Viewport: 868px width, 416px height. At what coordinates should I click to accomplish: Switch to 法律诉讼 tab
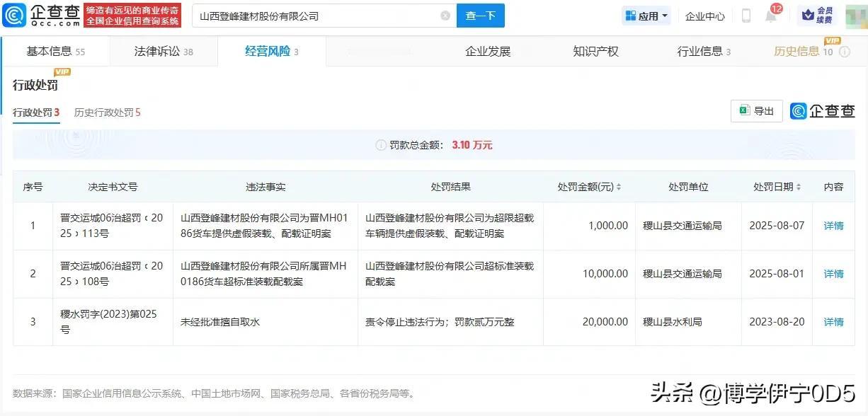coord(164,52)
